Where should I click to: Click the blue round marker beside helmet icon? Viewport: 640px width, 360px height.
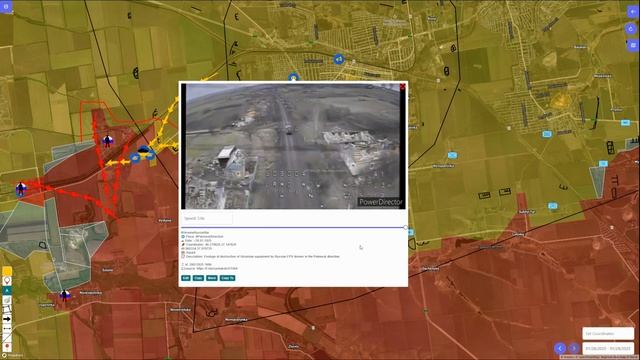click(x=135, y=157)
